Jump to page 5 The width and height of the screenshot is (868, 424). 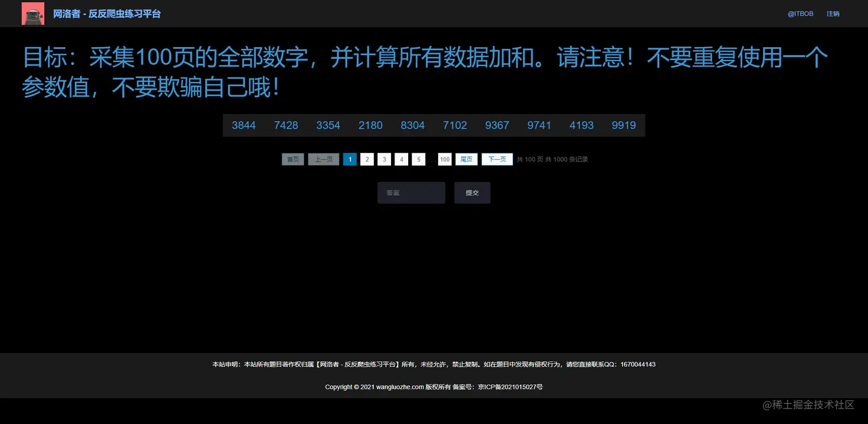pos(418,159)
